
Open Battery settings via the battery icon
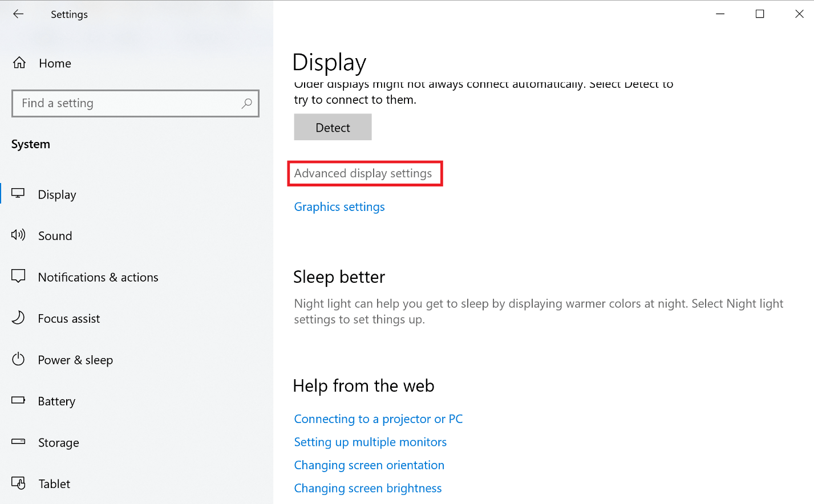[18, 401]
